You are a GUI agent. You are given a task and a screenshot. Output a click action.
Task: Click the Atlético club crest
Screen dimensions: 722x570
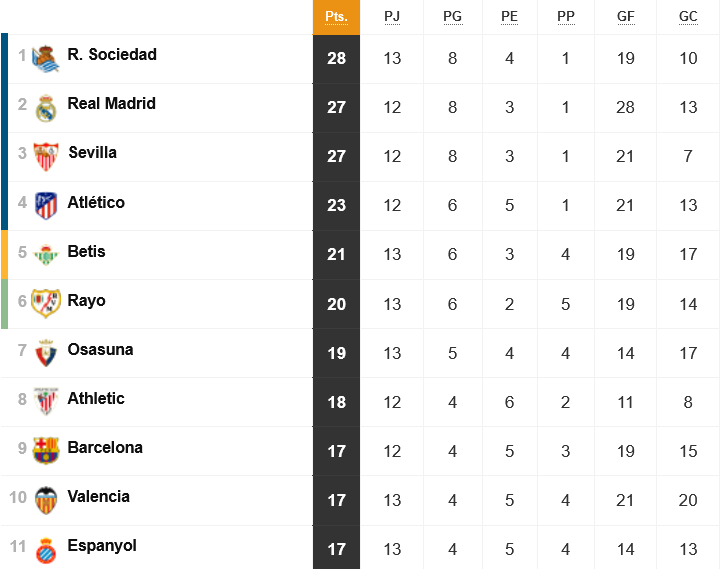(46, 206)
